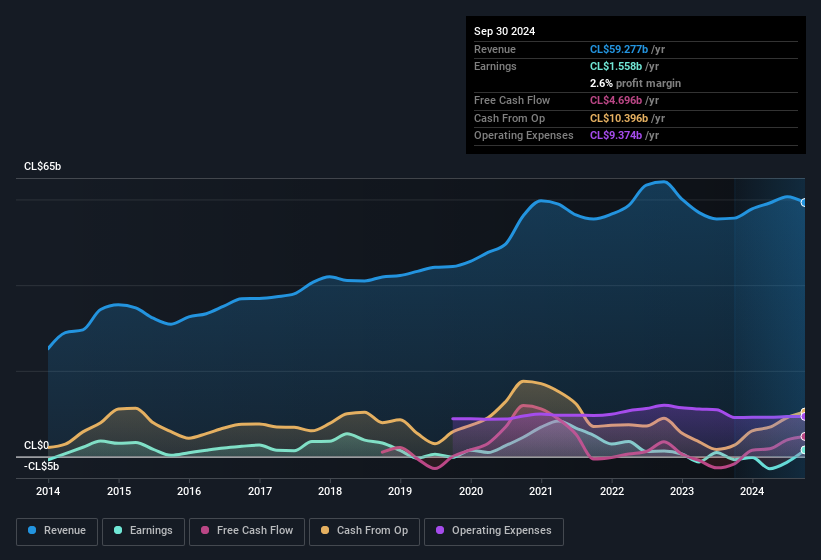This screenshot has width=821, height=560.
Task: Click the 2022 x-axis label
Action: tap(612, 491)
